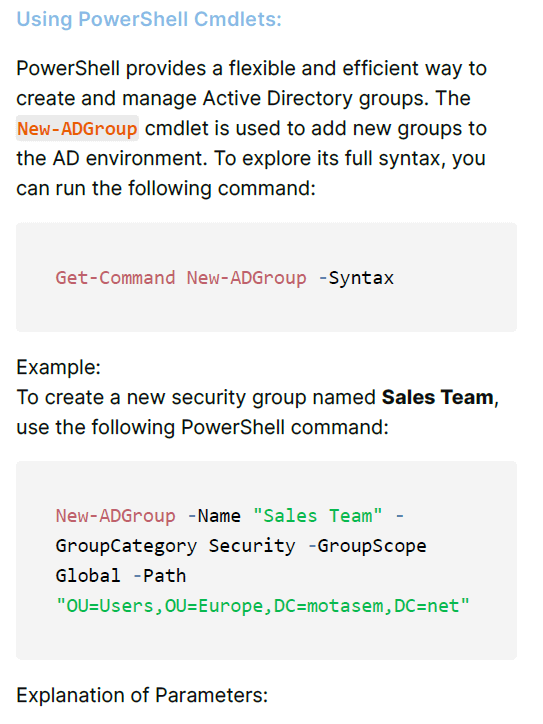Click the 'Global -Path' code line

121,576
